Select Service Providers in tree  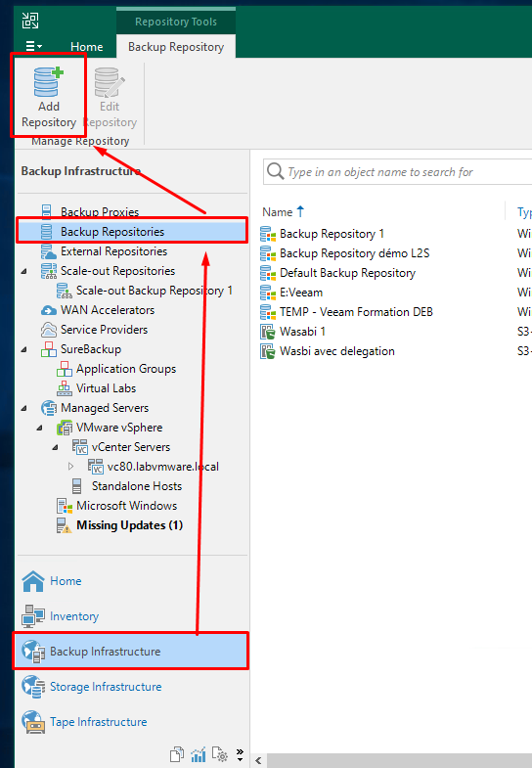point(104,330)
